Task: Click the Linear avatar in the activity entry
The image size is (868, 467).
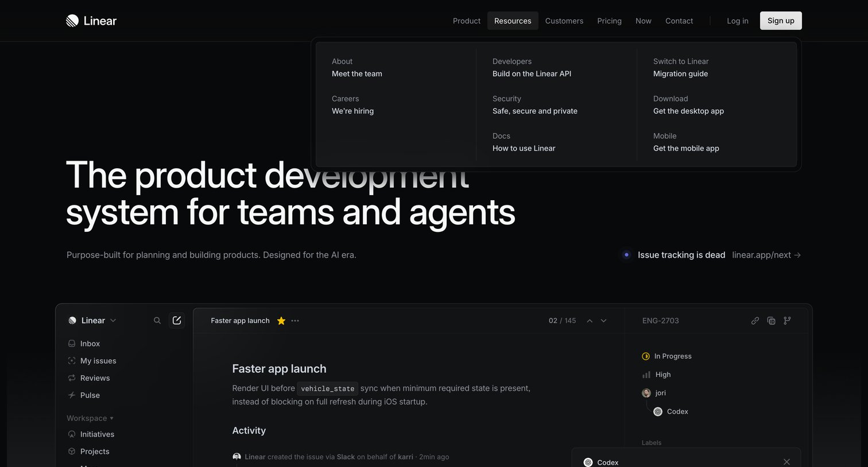Action: [x=237, y=457]
